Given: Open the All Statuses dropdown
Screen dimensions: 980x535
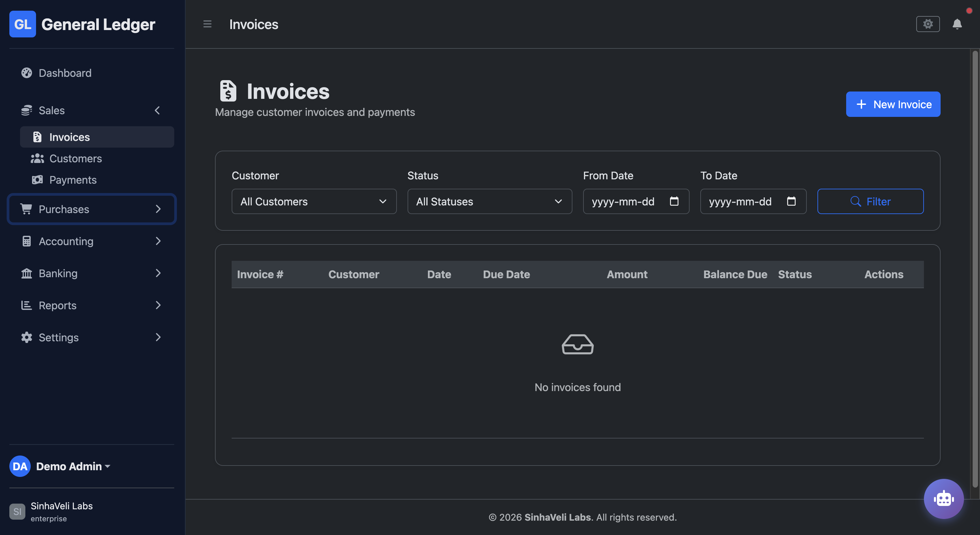Looking at the screenshot, I should coord(490,201).
